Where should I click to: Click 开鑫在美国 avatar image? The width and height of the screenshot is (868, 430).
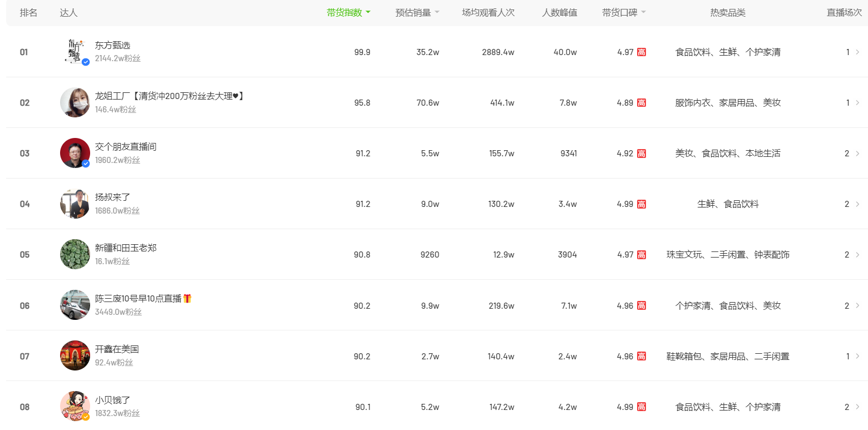(x=75, y=355)
